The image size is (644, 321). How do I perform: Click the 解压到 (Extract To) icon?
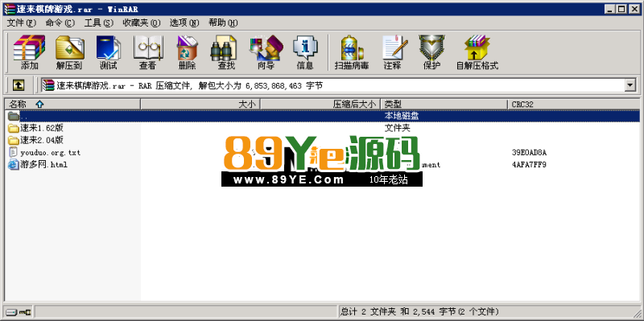click(x=68, y=52)
